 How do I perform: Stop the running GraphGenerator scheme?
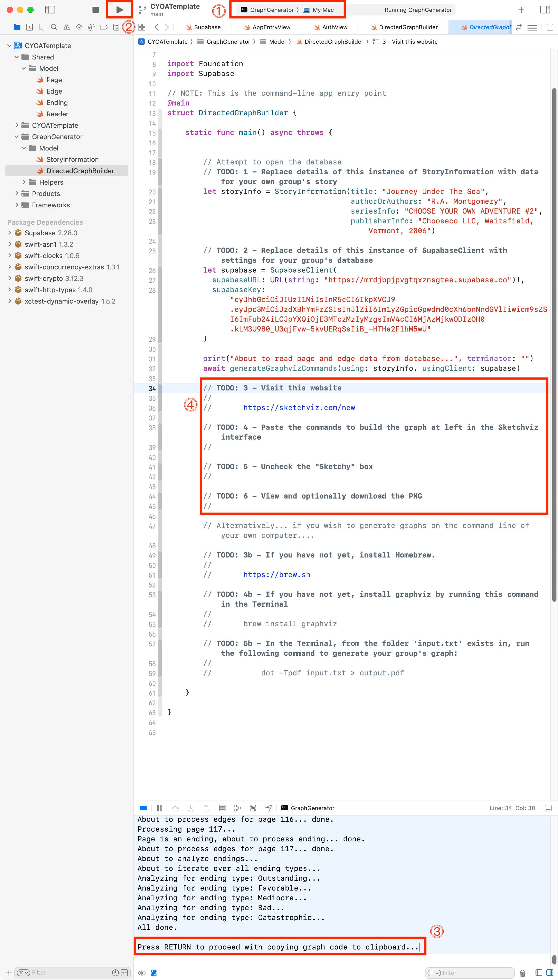[x=96, y=10]
